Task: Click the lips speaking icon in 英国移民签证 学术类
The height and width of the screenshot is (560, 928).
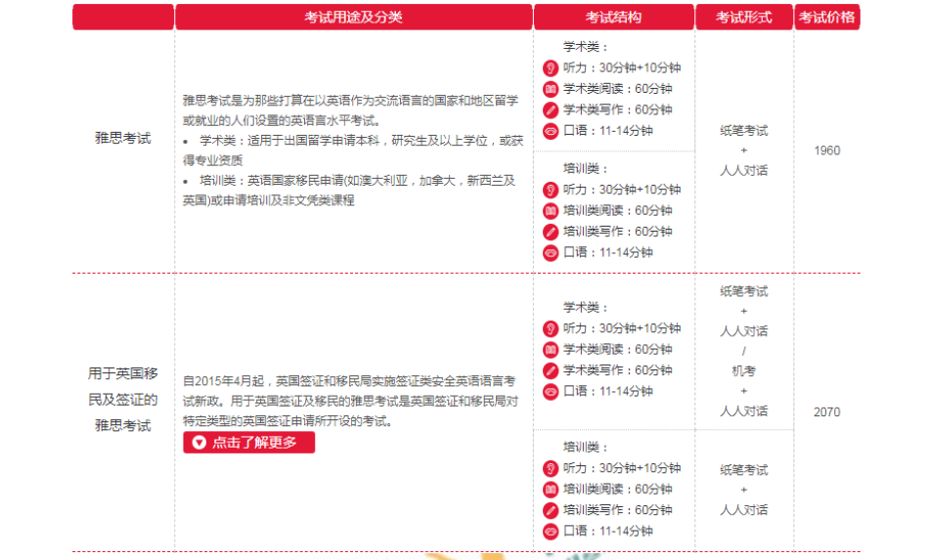Action: [551, 392]
